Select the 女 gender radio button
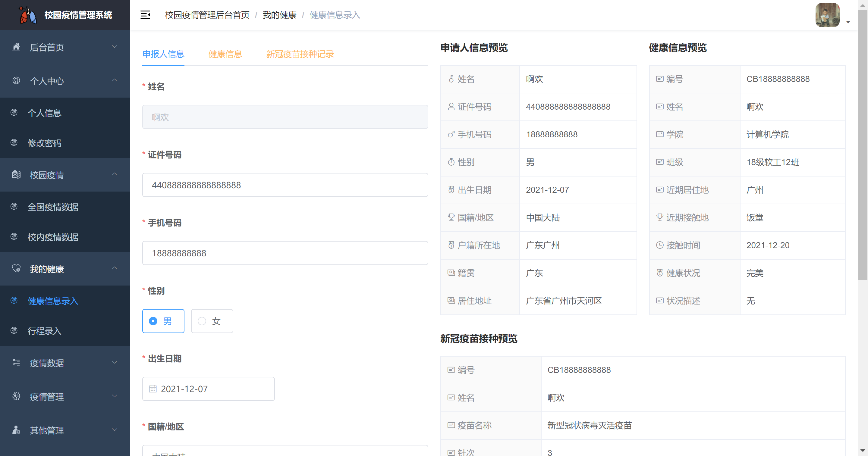 pyautogui.click(x=202, y=321)
